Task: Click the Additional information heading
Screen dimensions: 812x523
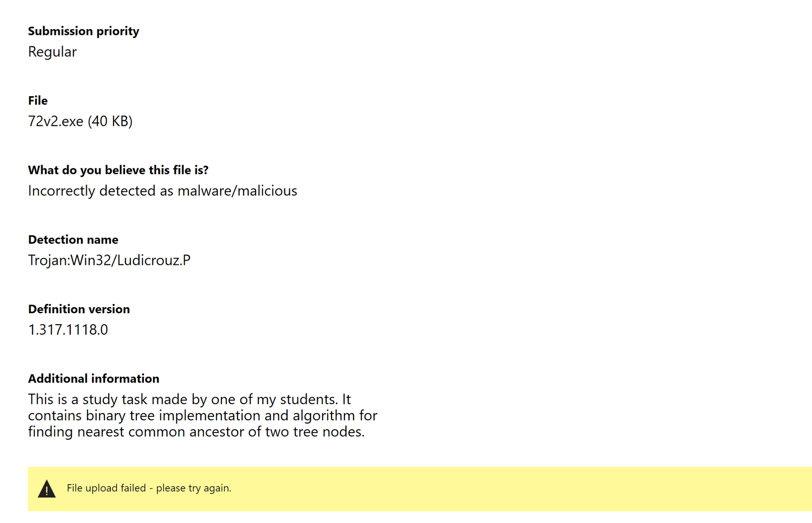Action: coord(93,379)
